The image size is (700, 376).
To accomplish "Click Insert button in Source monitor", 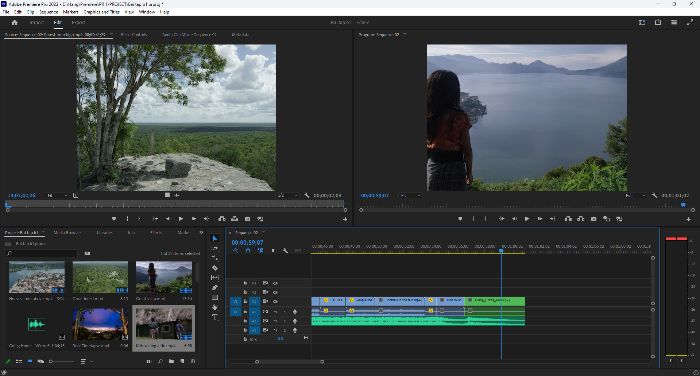I will 221,219.
